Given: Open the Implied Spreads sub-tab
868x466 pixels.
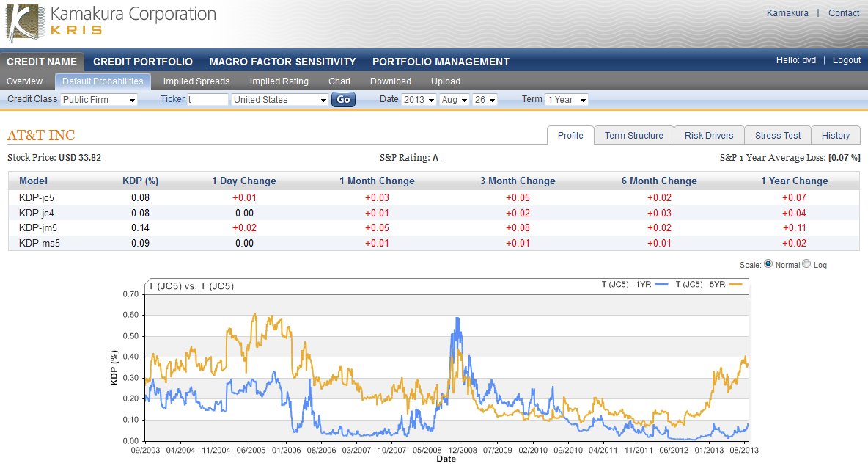Looking at the screenshot, I should tap(196, 81).
